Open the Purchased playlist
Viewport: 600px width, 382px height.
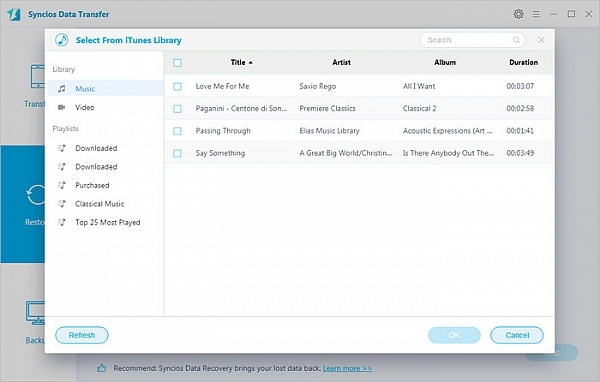click(92, 185)
